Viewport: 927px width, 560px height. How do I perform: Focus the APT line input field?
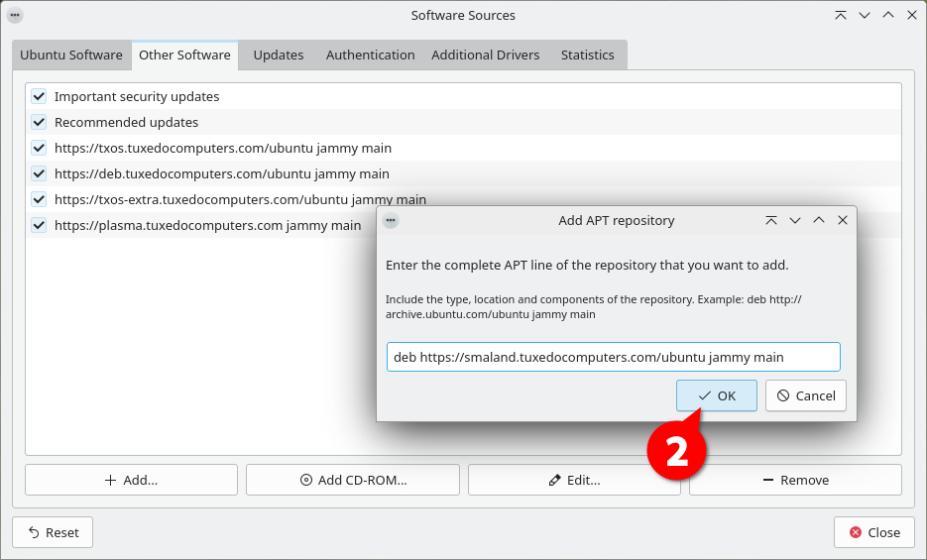pos(613,357)
